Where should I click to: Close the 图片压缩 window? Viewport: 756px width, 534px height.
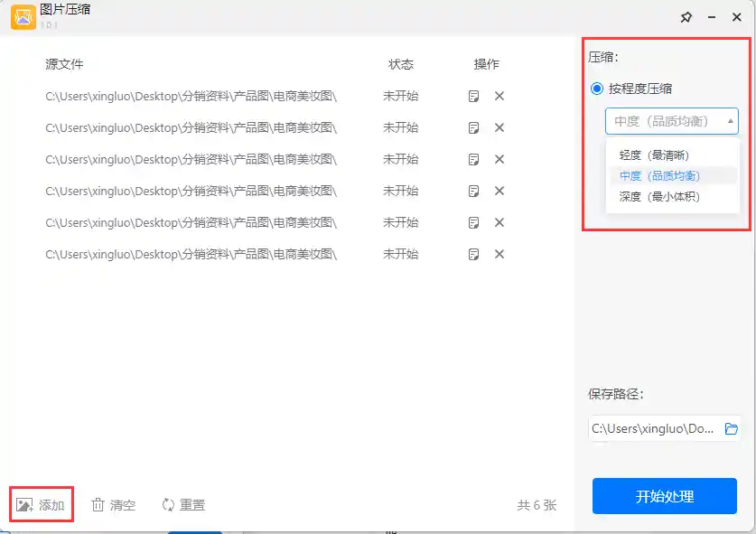pos(737,17)
